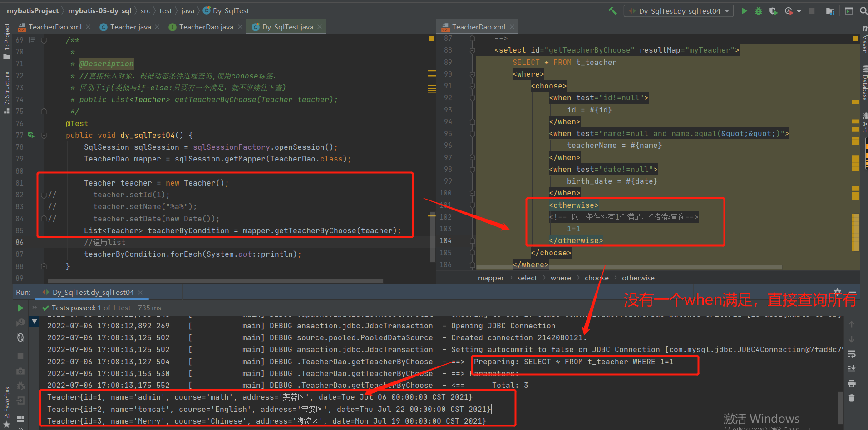The width and height of the screenshot is (868, 430).
Task: Start debugging with the green bug icon
Action: pyautogui.click(x=759, y=11)
